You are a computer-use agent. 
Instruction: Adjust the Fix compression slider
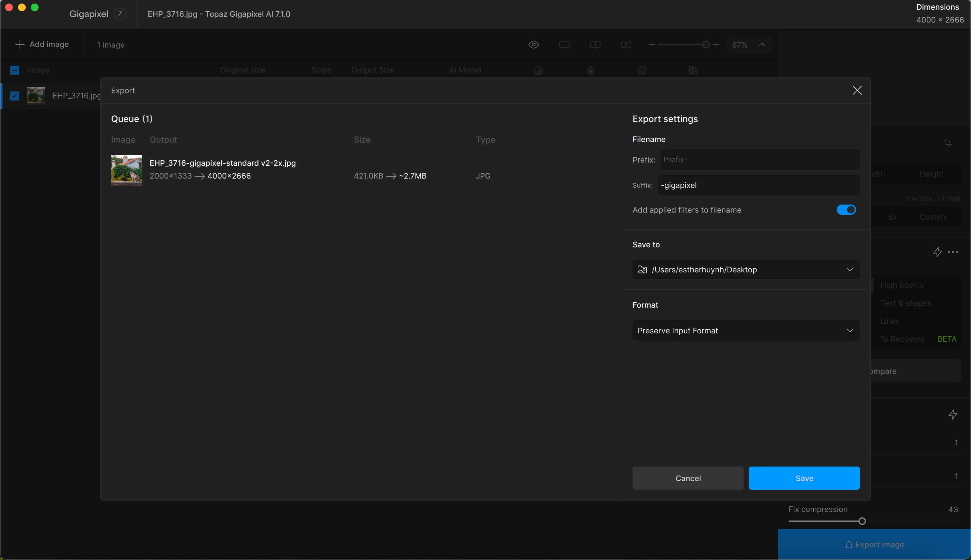[x=862, y=521]
